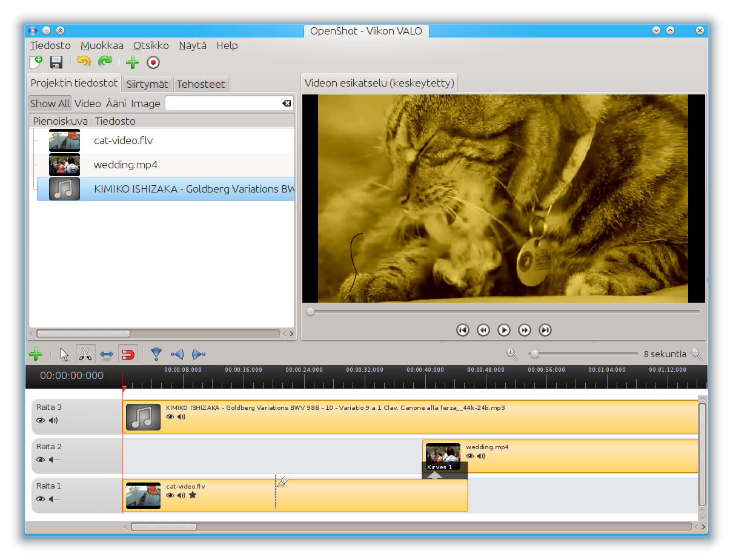Select the arrow pointer tool
Viewport: 733px width, 560px height.
tap(65, 354)
